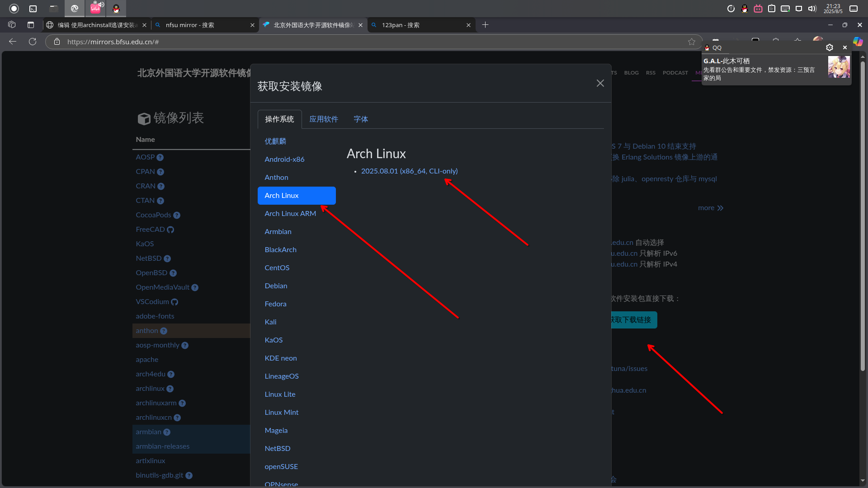Open the clipboard tray icon
Image resolution: width=868 pixels, height=488 pixels.
pyautogui.click(x=772, y=9)
